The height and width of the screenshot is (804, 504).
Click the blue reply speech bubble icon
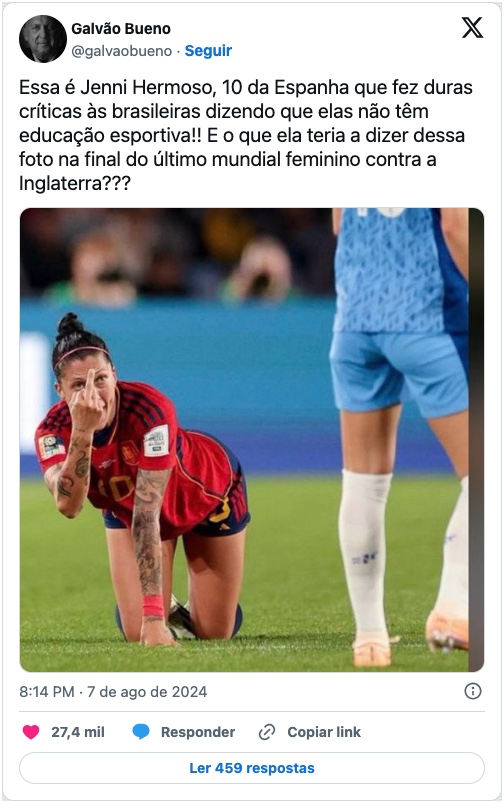coord(141,732)
